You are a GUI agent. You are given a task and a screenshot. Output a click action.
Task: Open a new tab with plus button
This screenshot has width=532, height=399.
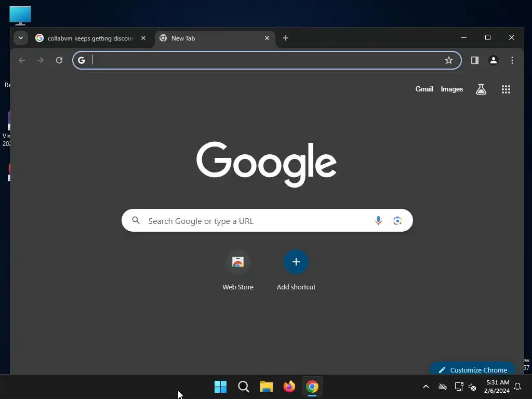[x=286, y=38]
